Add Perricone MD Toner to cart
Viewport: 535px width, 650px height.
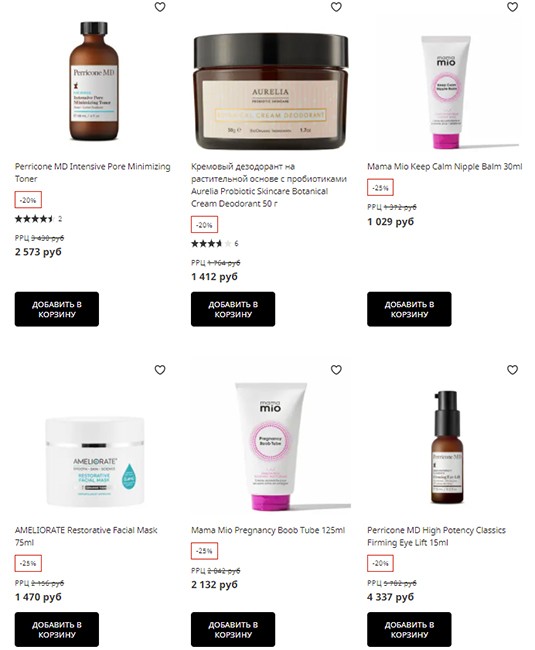[57, 309]
